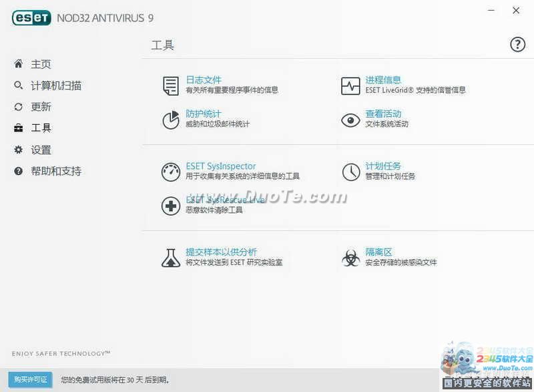534x392 pixels.
Task: Open ESET SysInspector gauge icon
Action: 171,172
